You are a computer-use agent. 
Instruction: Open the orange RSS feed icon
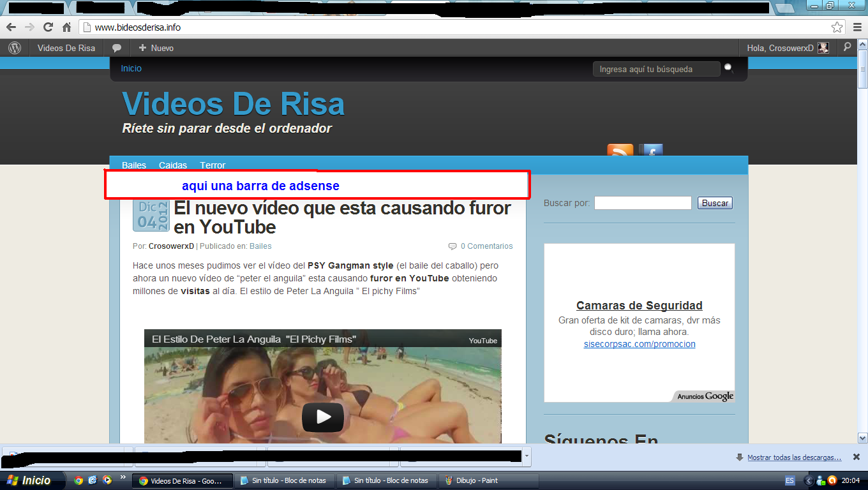(x=620, y=151)
